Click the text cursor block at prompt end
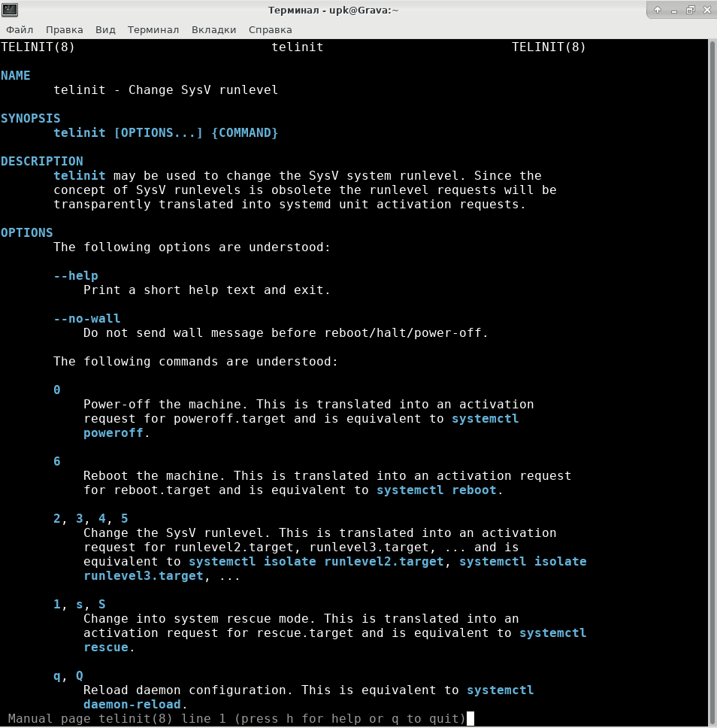 [470, 719]
